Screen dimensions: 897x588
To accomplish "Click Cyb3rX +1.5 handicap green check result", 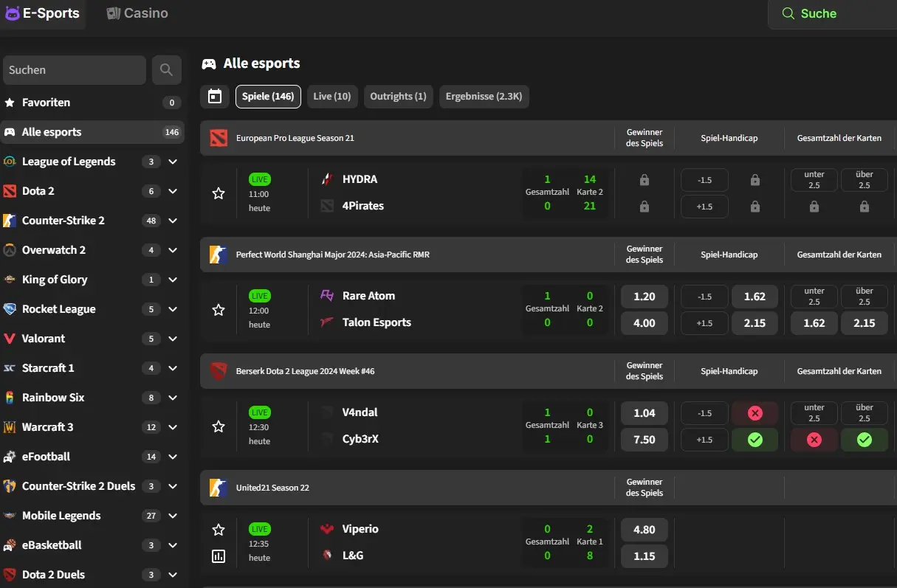I will tap(755, 440).
